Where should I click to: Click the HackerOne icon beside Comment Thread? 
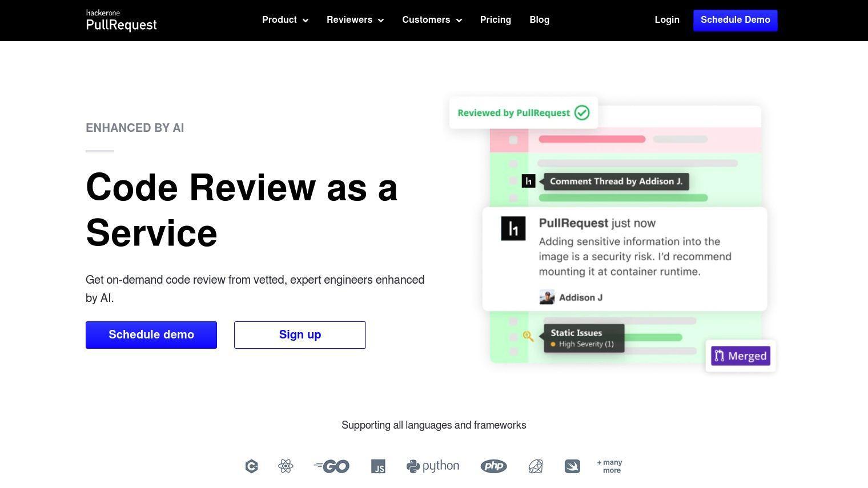529,181
